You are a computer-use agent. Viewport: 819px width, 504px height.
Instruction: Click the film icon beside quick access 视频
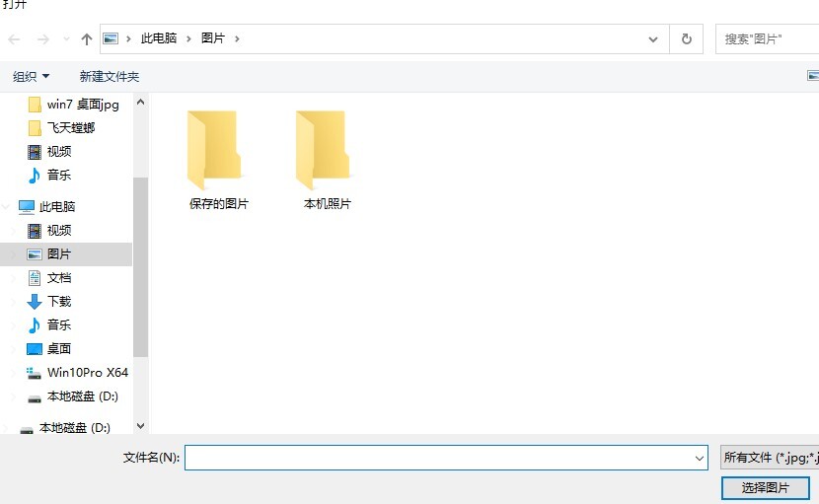(35, 152)
